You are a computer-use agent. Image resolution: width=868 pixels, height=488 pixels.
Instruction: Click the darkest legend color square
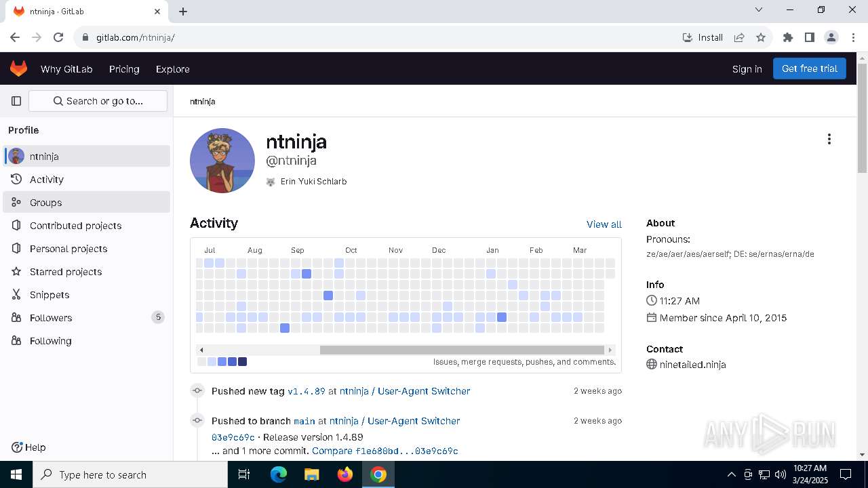tap(243, 362)
